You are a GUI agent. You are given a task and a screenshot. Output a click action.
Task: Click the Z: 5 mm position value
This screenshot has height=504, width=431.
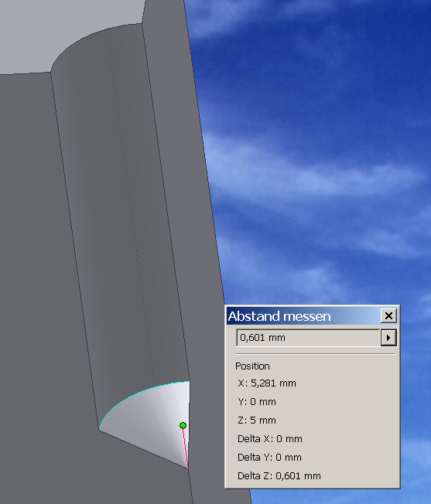click(x=257, y=420)
